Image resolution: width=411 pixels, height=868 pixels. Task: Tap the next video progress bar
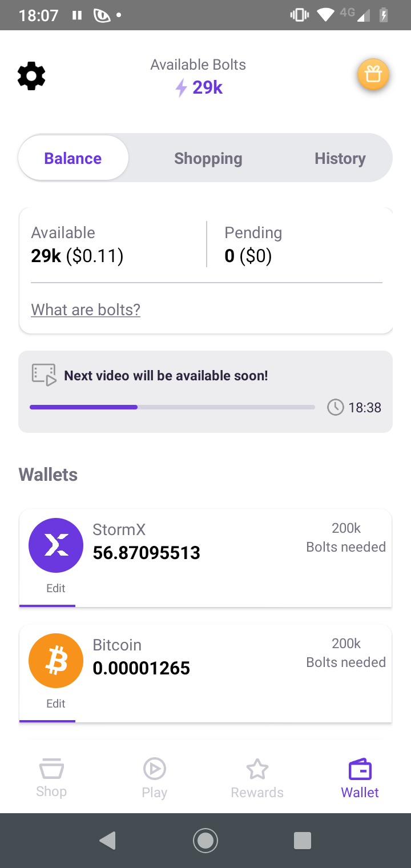click(x=172, y=407)
